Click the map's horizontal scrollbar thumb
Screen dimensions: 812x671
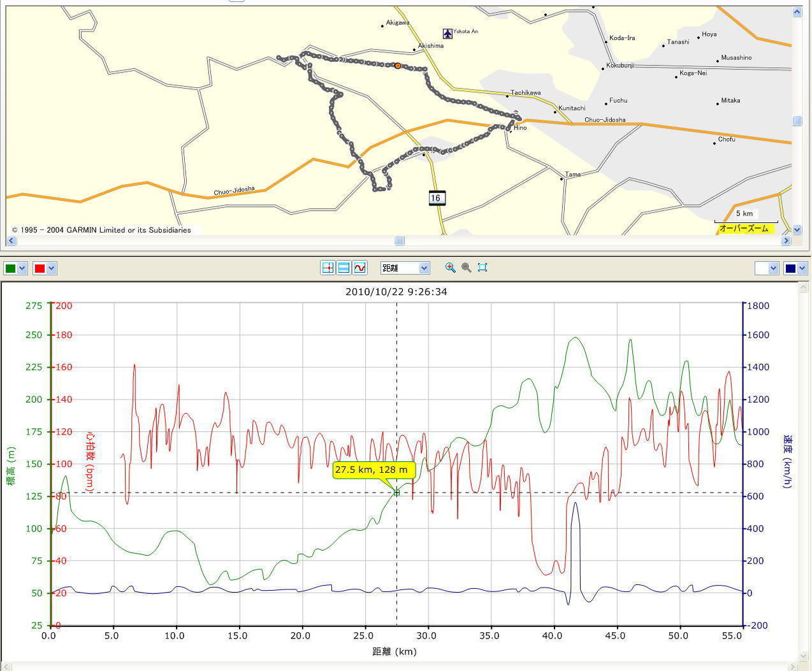(399, 241)
